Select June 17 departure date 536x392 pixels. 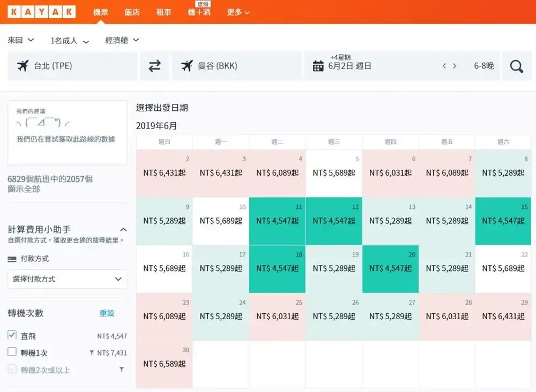pyautogui.click(x=221, y=269)
